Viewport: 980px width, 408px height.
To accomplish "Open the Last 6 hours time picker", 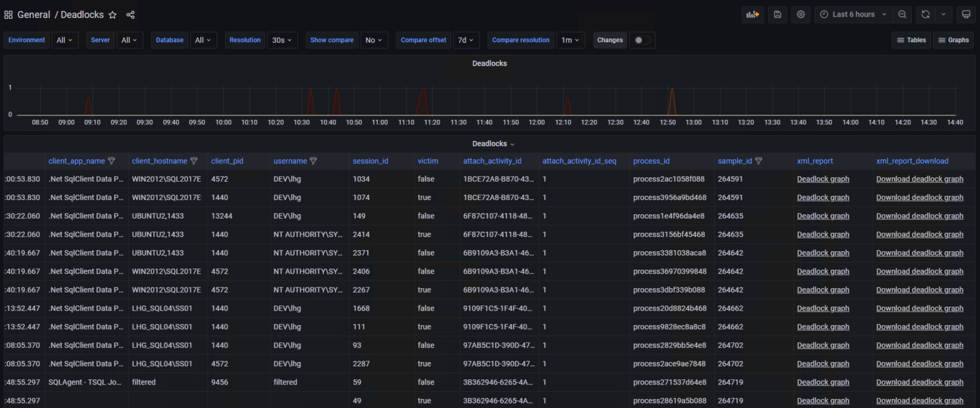I will 853,15.
